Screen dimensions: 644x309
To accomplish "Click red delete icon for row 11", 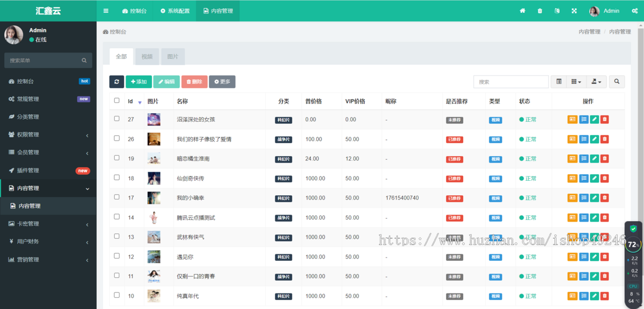I will (605, 276).
